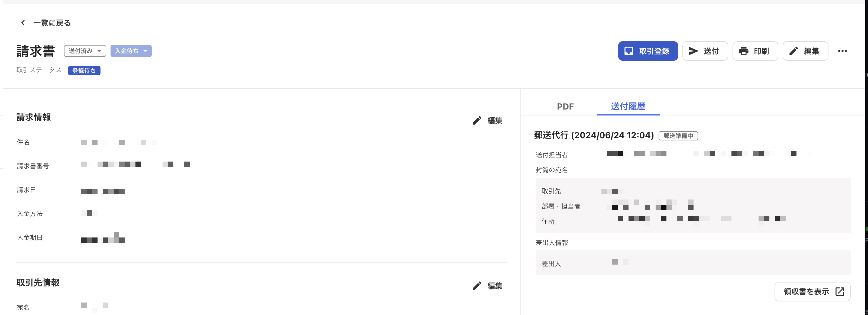Click the 領収書を表示 button

[x=812, y=291]
